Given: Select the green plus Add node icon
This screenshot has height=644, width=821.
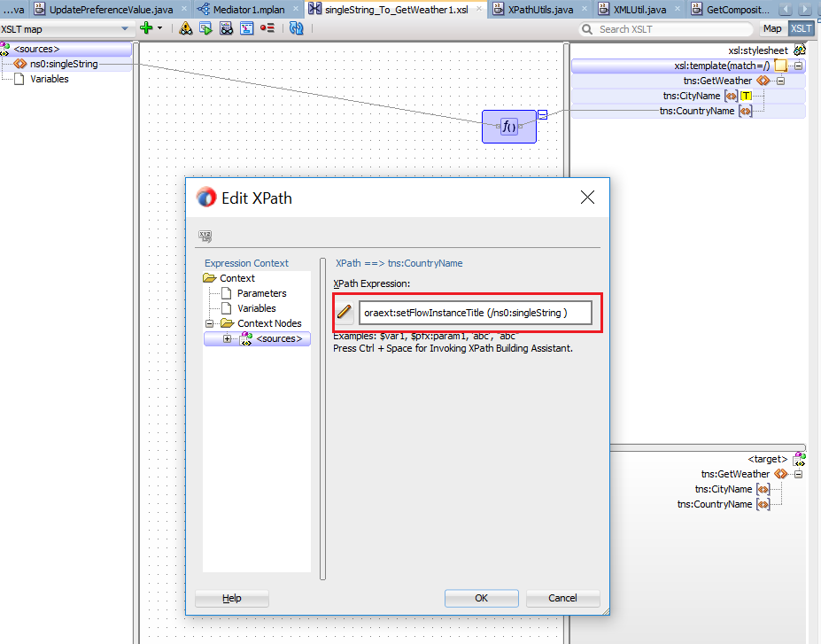Looking at the screenshot, I should click(145, 28).
